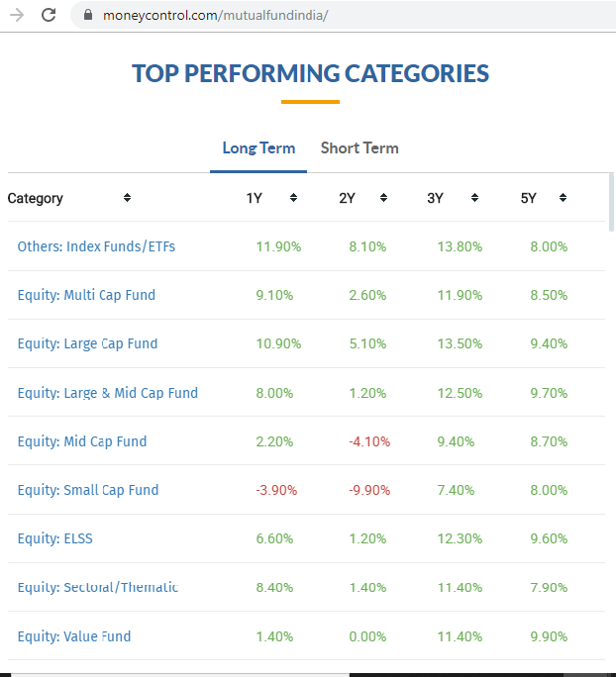
Task: Sort by 3Y returns arrows
Action: pos(474,198)
